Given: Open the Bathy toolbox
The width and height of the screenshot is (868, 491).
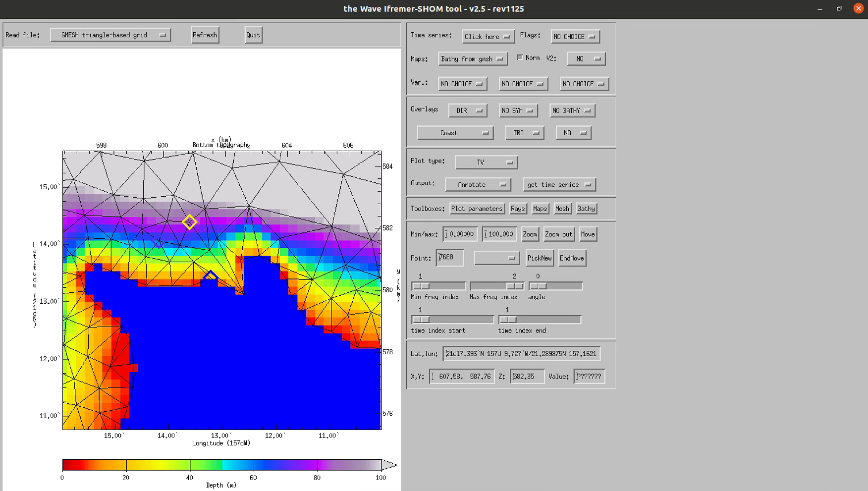Looking at the screenshot, I should click(586, 209).
